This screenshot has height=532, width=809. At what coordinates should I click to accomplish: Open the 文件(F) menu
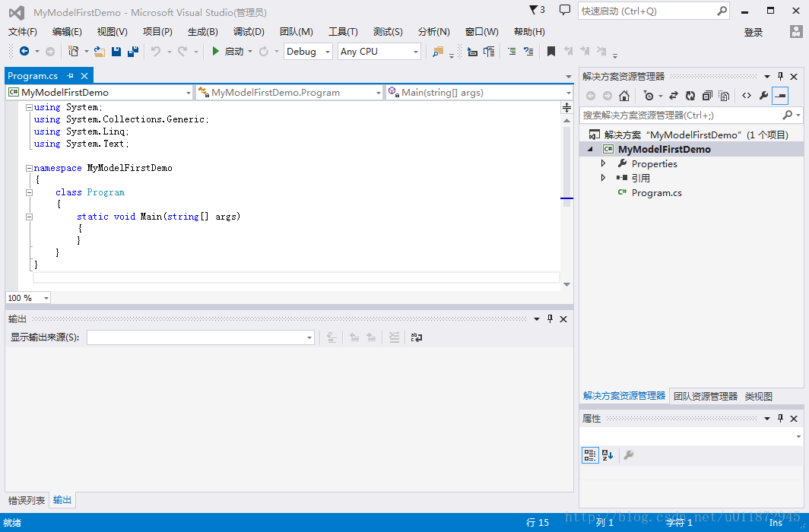[23, 32]
